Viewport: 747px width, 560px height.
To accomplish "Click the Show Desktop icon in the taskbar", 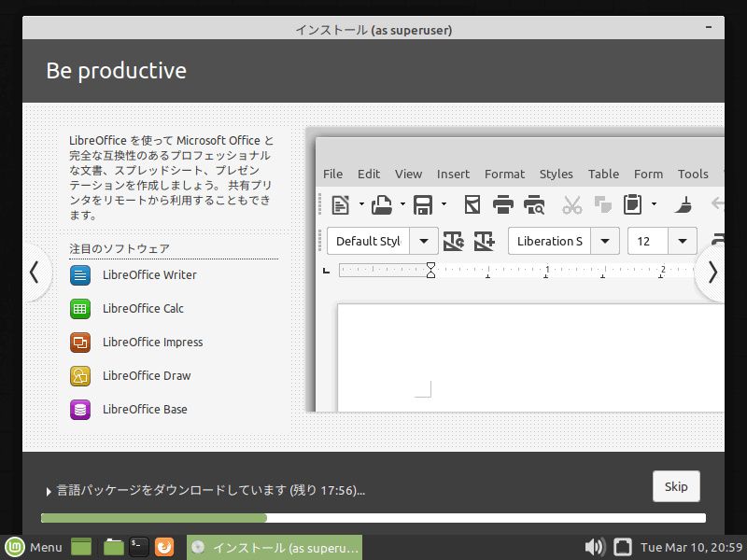I will pyautogui.click(x=81, y=547).
